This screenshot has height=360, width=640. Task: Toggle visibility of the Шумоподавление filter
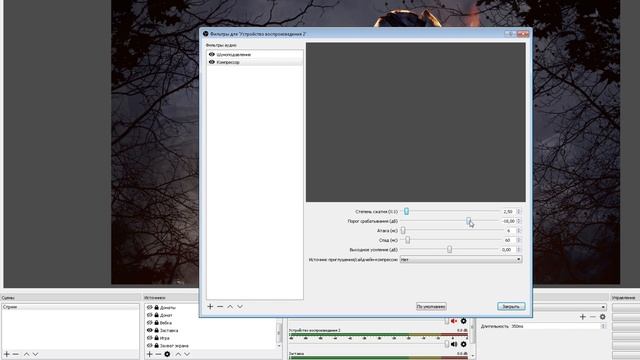click(x=211, y=54)
